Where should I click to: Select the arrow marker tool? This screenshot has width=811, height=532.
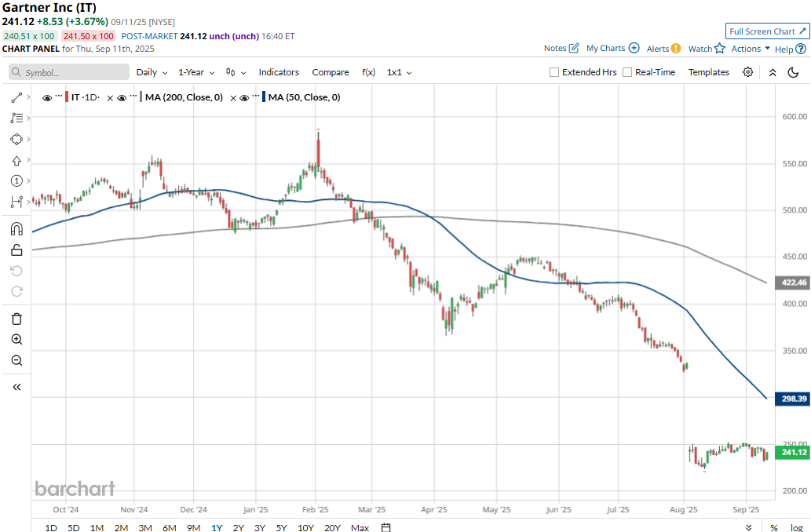click(x=16, y=160)
